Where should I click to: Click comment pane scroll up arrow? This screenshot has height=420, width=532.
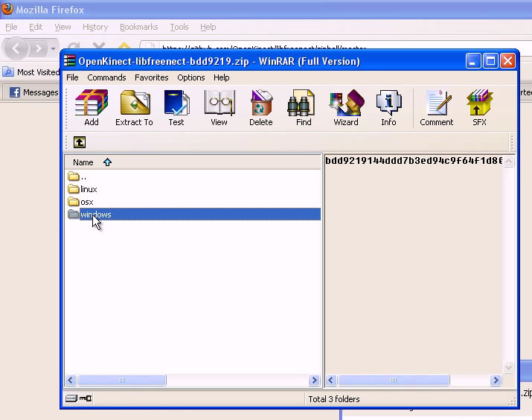[x=508, y=161]
